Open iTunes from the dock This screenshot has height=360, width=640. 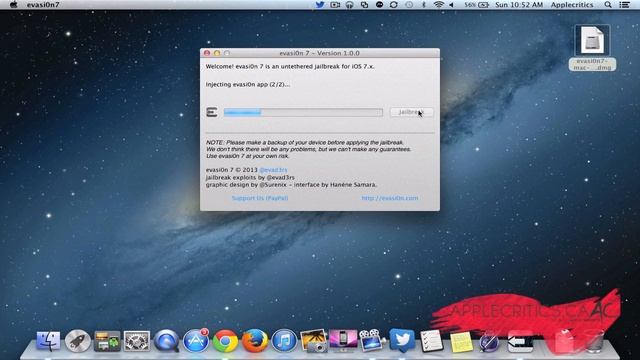284,340
